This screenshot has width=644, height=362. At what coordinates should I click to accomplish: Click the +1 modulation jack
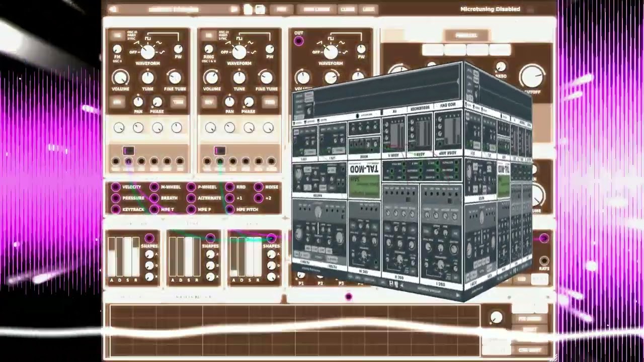point(229,198)
